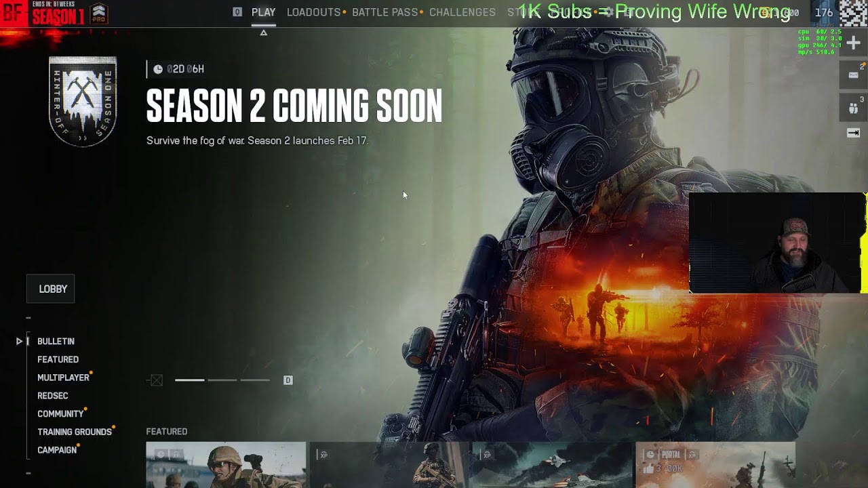Open TRAINING GROUNDS in the side menu
Viewport: 868px width, 488px height.
[75, 432]
